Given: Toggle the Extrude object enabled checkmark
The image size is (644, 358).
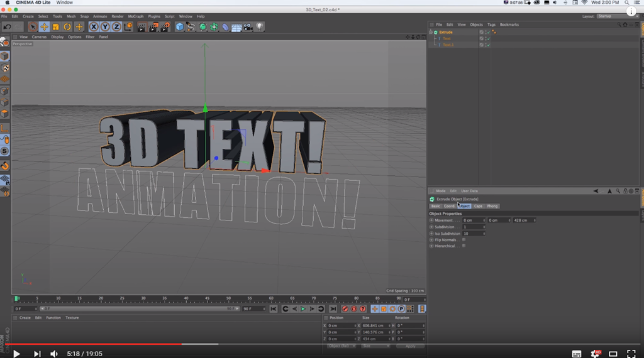Looking at the screenshot, I should [488, 32].
